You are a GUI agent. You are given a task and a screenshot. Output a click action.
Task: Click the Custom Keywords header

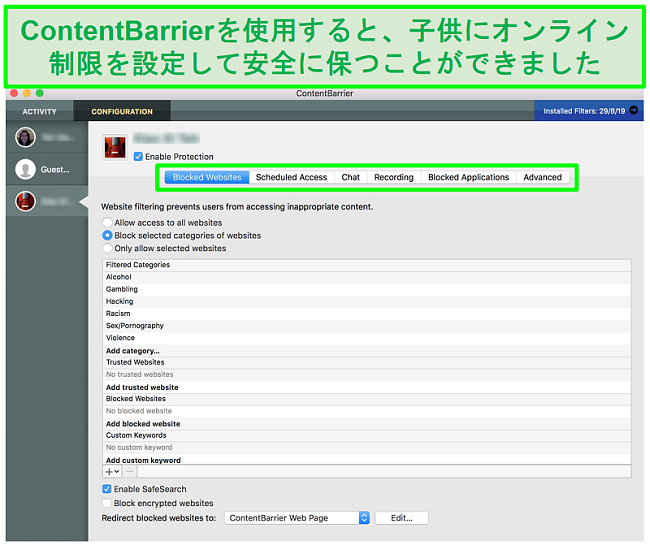(x=366, y=435)
